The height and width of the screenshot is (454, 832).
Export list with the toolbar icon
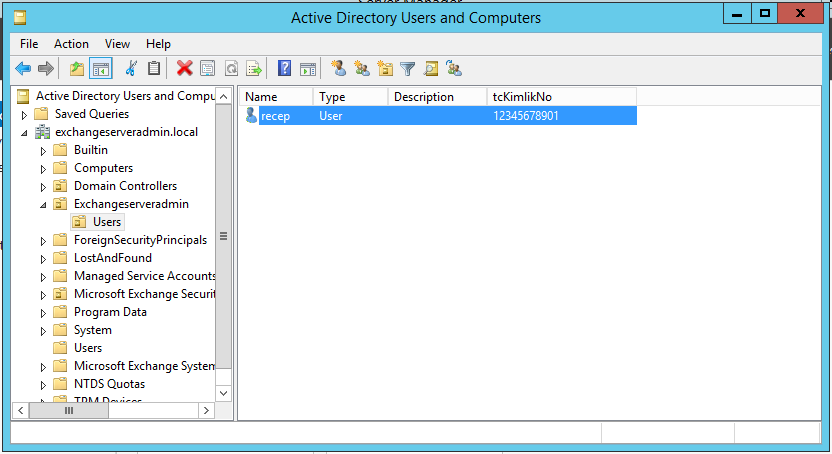254,68
